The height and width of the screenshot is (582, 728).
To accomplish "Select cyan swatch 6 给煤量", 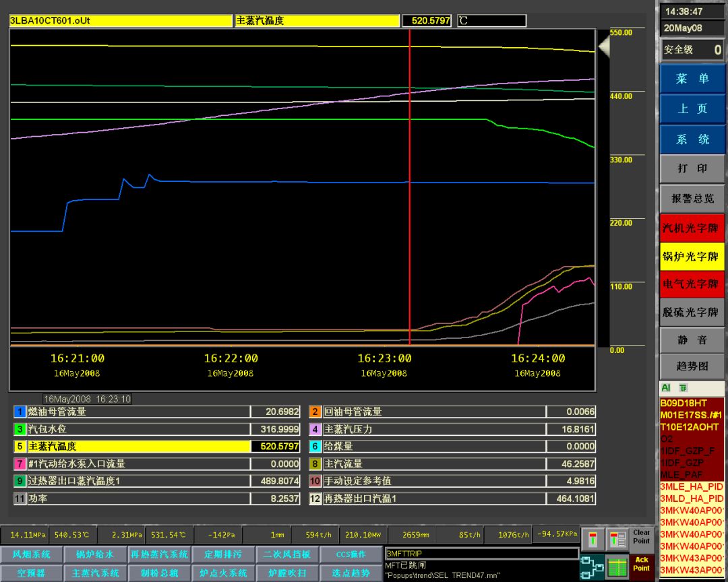I will pos(315,447).
